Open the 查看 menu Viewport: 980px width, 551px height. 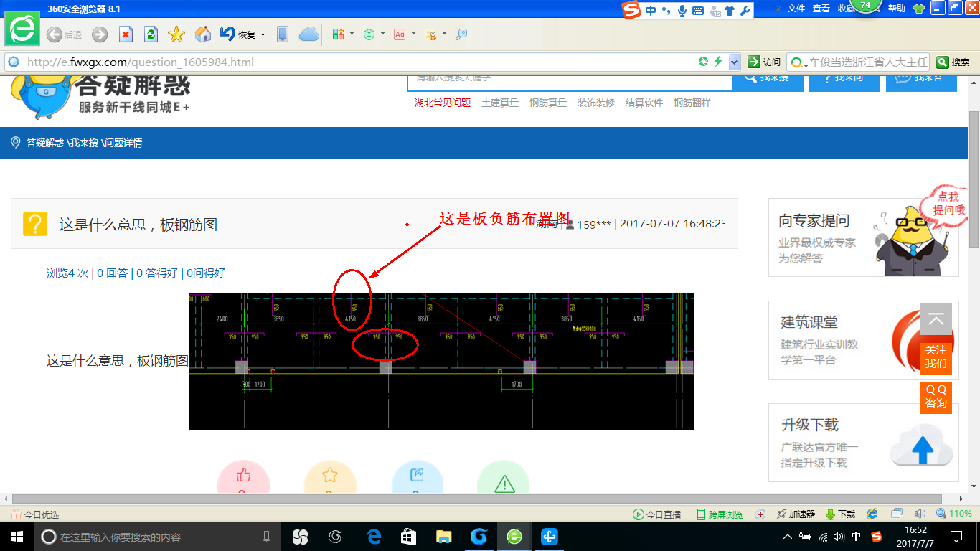point(821,9)
